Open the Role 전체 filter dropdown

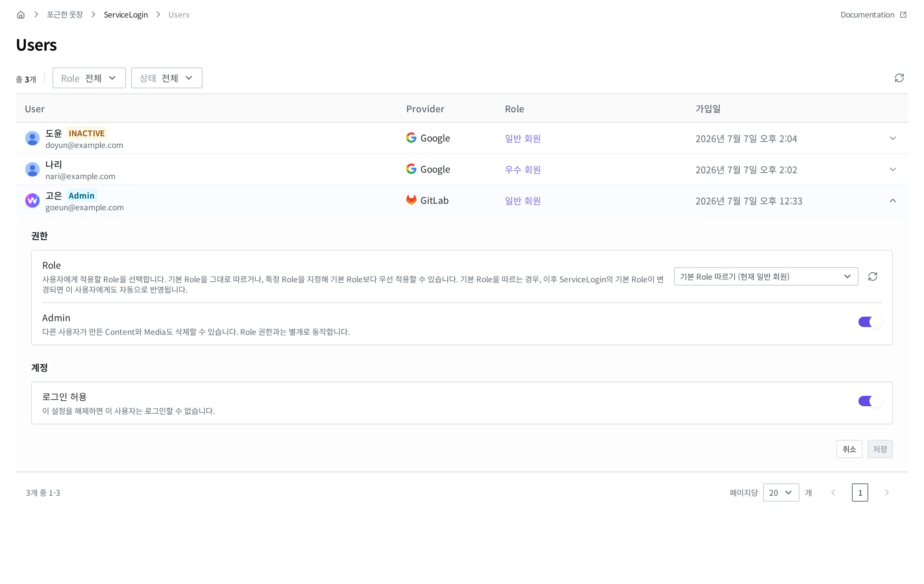click(x=89, y=78)
